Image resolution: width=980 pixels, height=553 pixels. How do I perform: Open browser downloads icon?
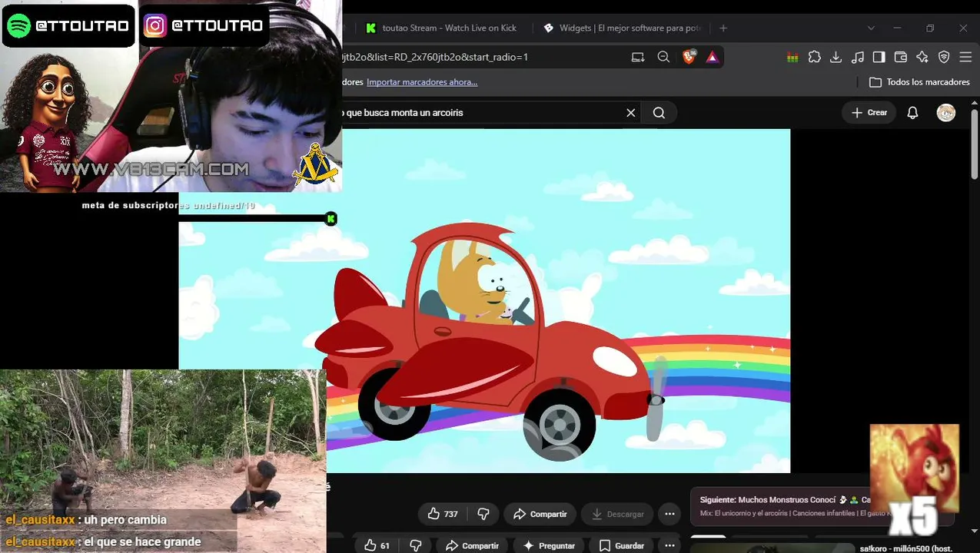[x=836, y=57]
